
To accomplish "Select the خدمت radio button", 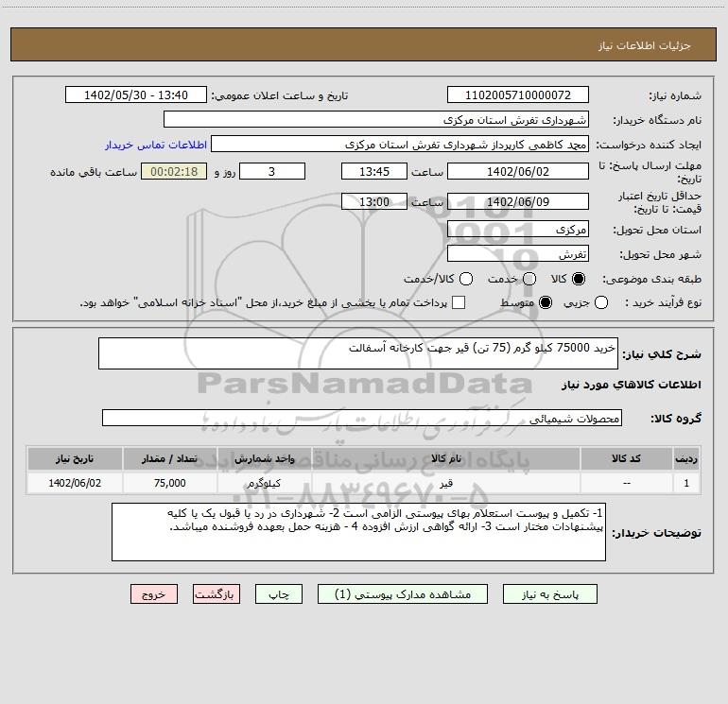I will click(529, 279).
